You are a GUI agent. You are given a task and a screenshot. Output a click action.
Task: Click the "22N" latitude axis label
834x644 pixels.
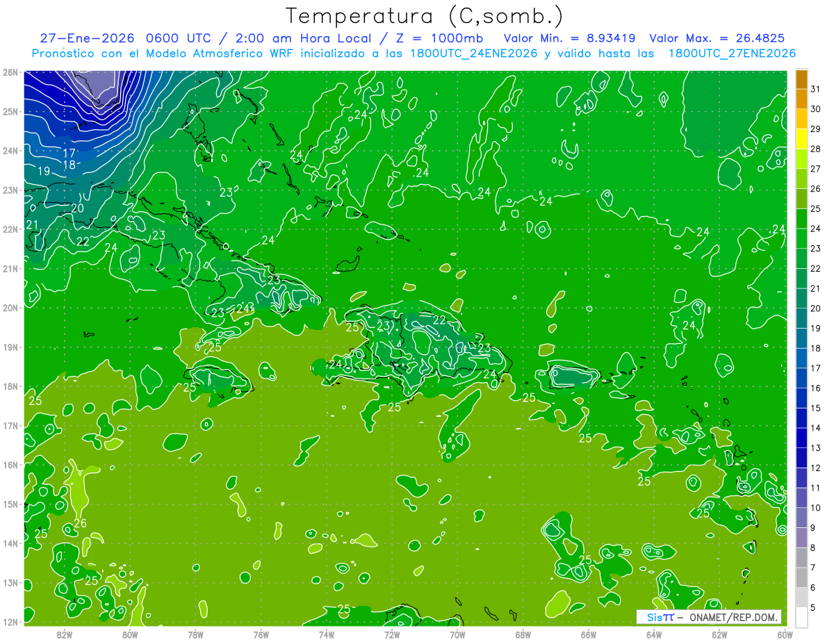click(10, 229)
